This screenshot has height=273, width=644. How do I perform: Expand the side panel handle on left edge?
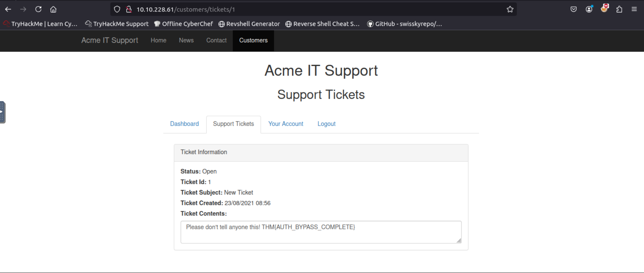click(x=2, y=112)
